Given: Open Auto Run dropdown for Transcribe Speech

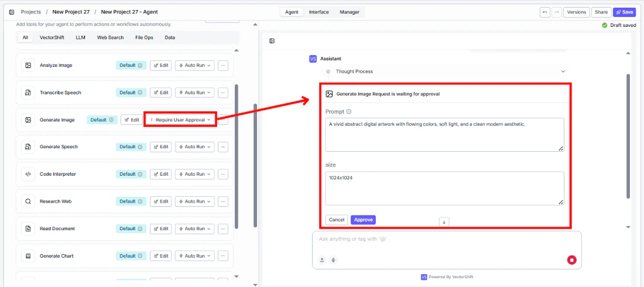Looking at the screenshot, I should (x=195, y=93).
